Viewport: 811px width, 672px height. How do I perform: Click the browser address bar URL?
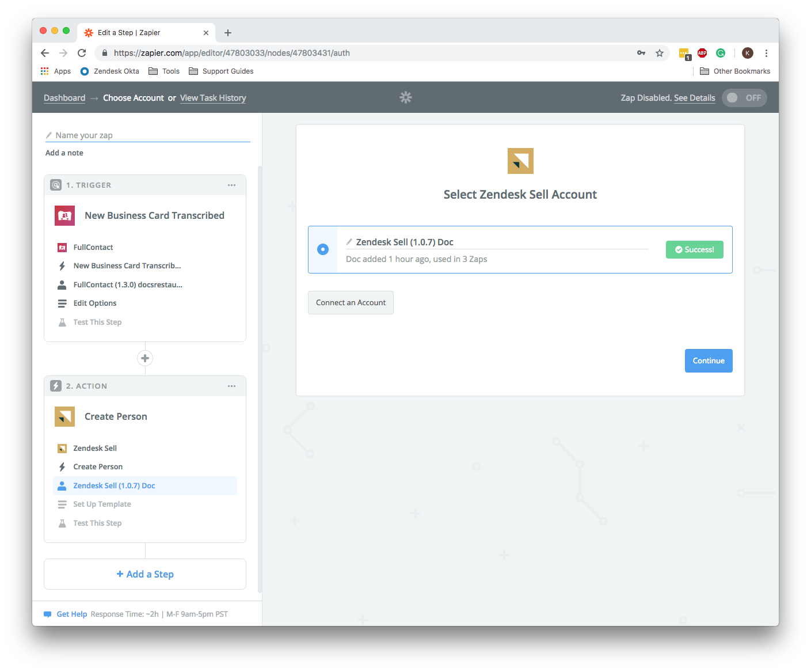[232, 53]
